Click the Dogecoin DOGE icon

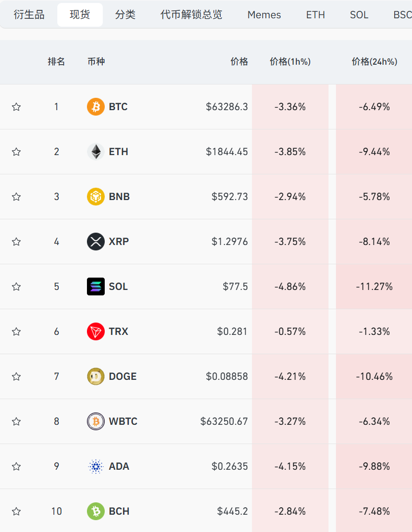click(96, 376)
